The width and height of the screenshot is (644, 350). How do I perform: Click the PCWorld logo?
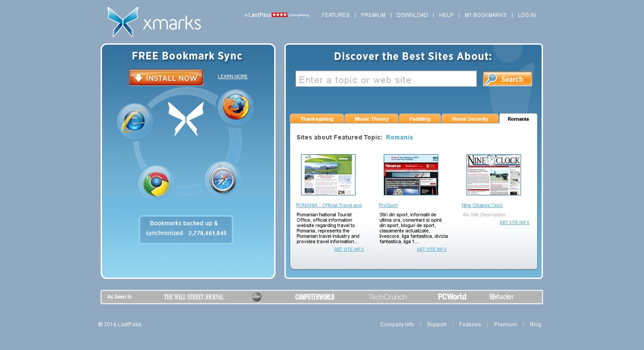click(452, 297)
